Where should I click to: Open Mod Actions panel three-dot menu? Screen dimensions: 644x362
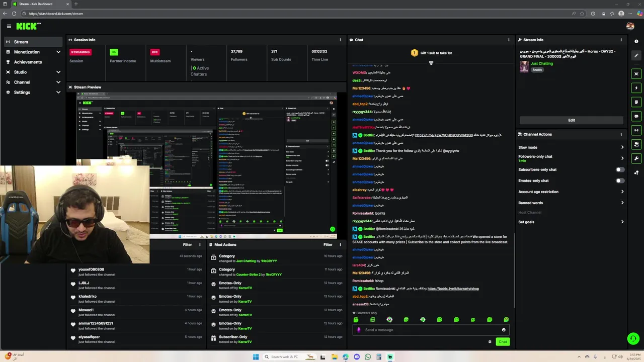click(340, 245)
